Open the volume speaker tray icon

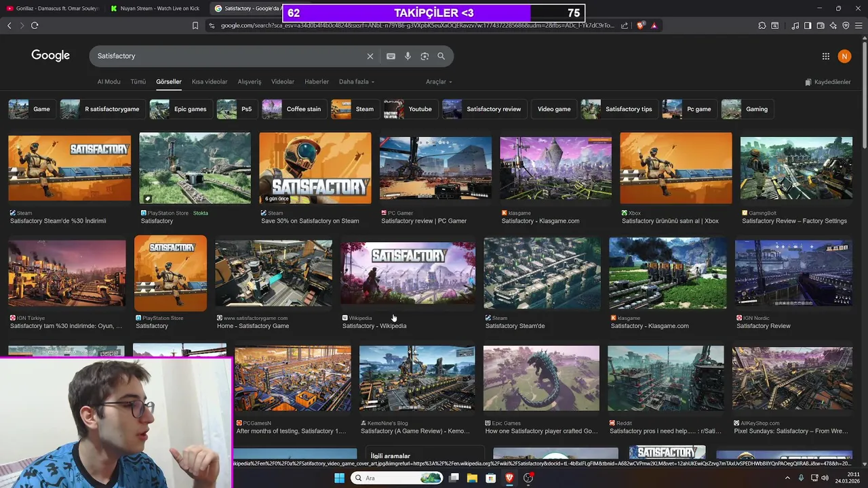coord(825,478)
